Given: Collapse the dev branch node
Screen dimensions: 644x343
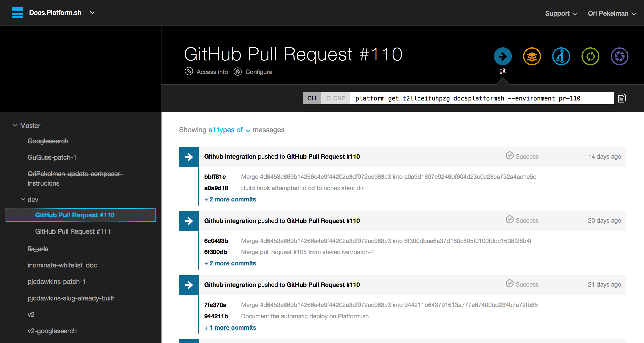Looking at the screenshot, I should tap(23, 199).
